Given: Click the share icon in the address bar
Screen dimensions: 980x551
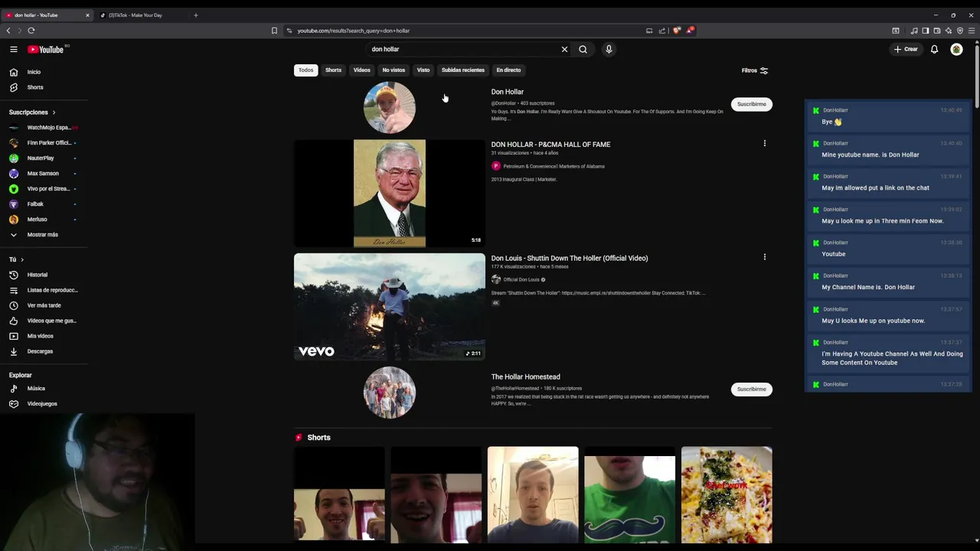Looking at the screenshot, I should 661,31.
